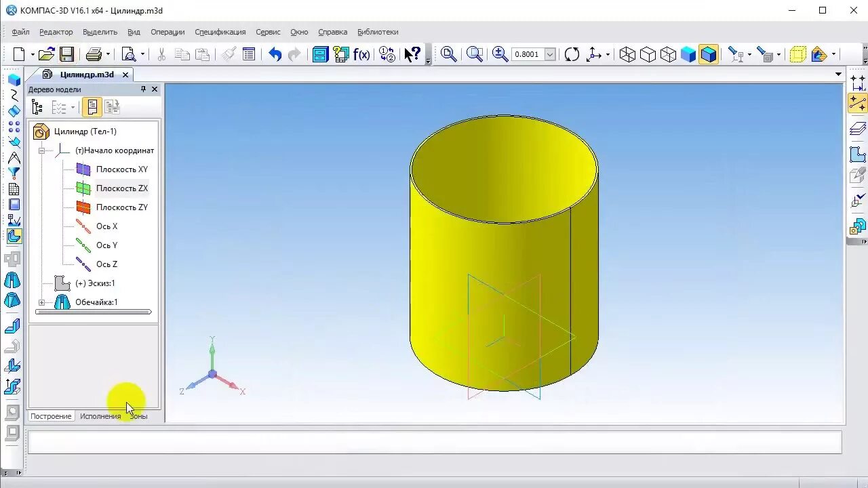
Task: Open the tab list arrow at right of document tabs
Action: click(838, 75)
